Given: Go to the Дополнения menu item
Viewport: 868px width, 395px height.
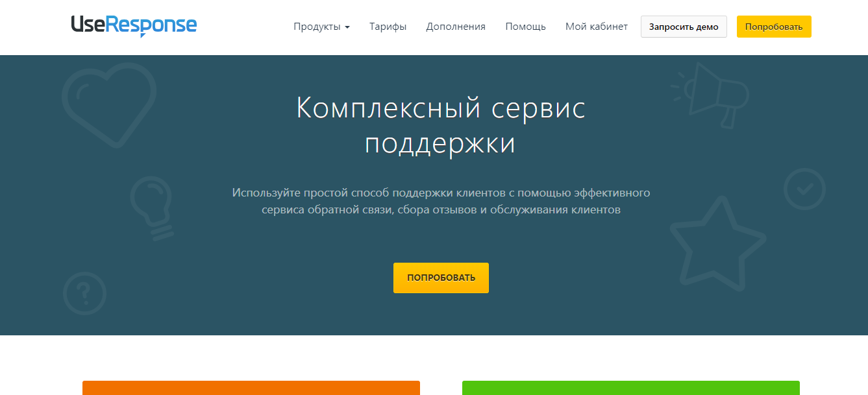Looking at the screenshot, I should pos(456,27).
